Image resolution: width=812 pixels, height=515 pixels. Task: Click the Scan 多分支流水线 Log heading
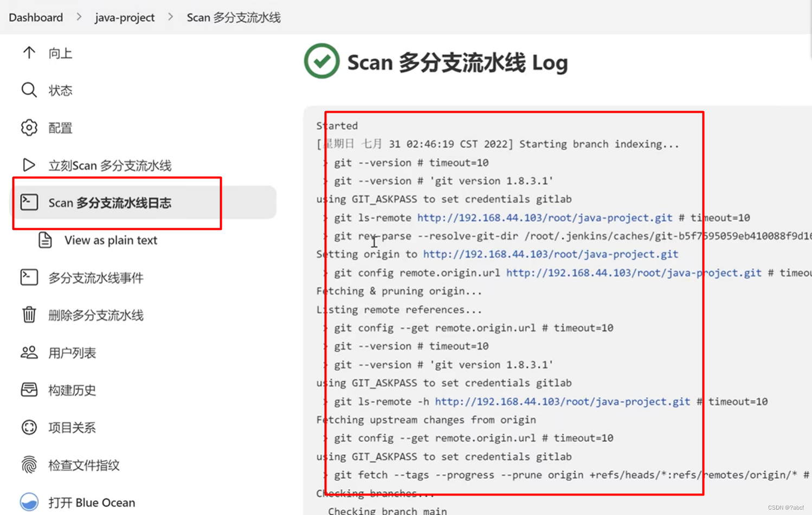pyautogui.click(x=457, y=62)
